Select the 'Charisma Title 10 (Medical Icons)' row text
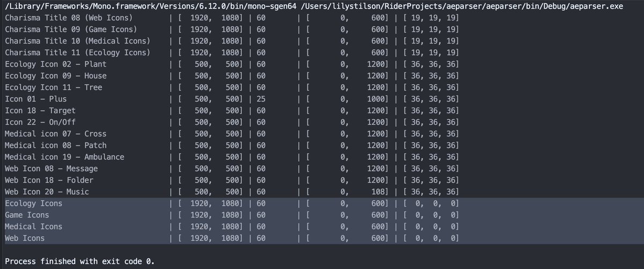 [x=78, y=41]
